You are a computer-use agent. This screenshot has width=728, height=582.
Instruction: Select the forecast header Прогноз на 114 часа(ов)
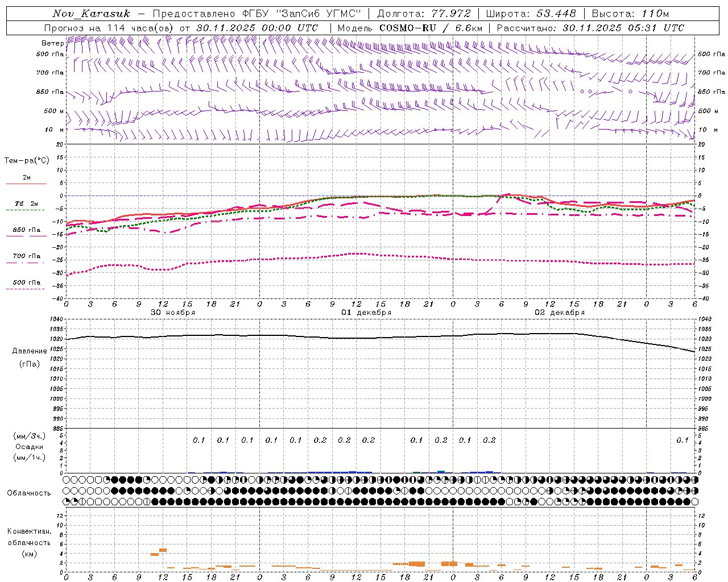tap(109, 28)
